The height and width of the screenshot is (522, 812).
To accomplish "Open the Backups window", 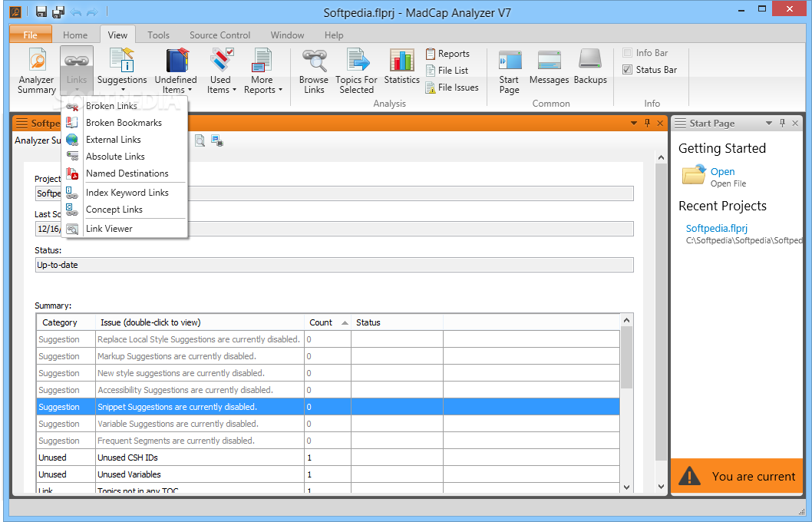I will coord(590,66).
